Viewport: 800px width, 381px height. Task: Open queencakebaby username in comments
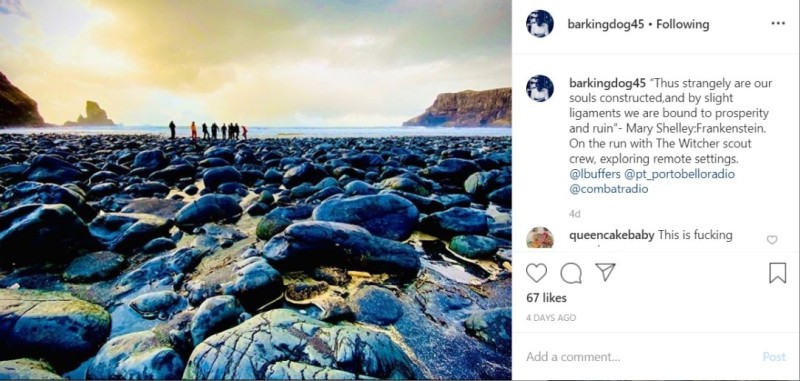point(611,235)
